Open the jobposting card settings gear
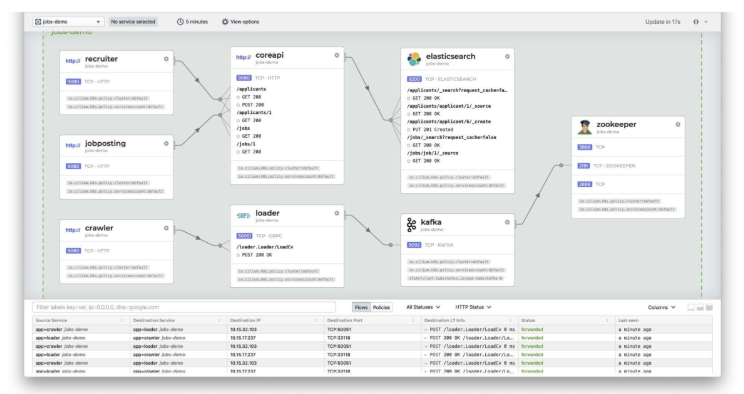Image resolution: width=744 pixels, height=394 pixels. click(x=166, y=143)
